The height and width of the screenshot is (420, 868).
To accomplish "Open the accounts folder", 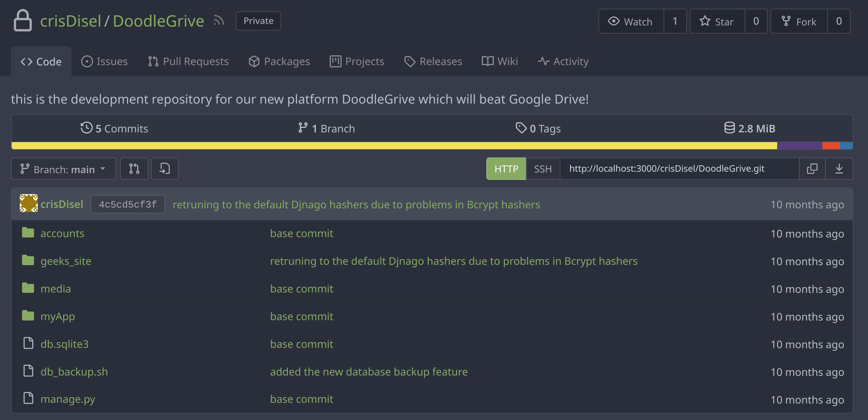I will [x=62, y=233].
